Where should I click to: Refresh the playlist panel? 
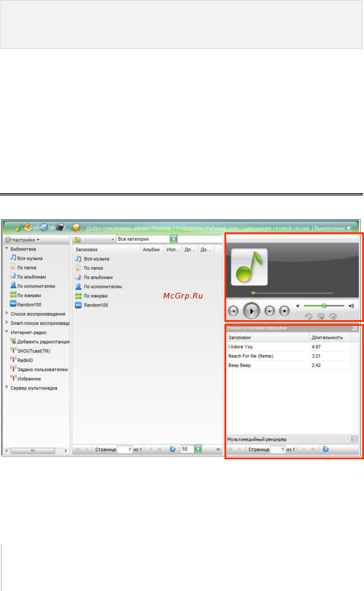coord(325,449)
